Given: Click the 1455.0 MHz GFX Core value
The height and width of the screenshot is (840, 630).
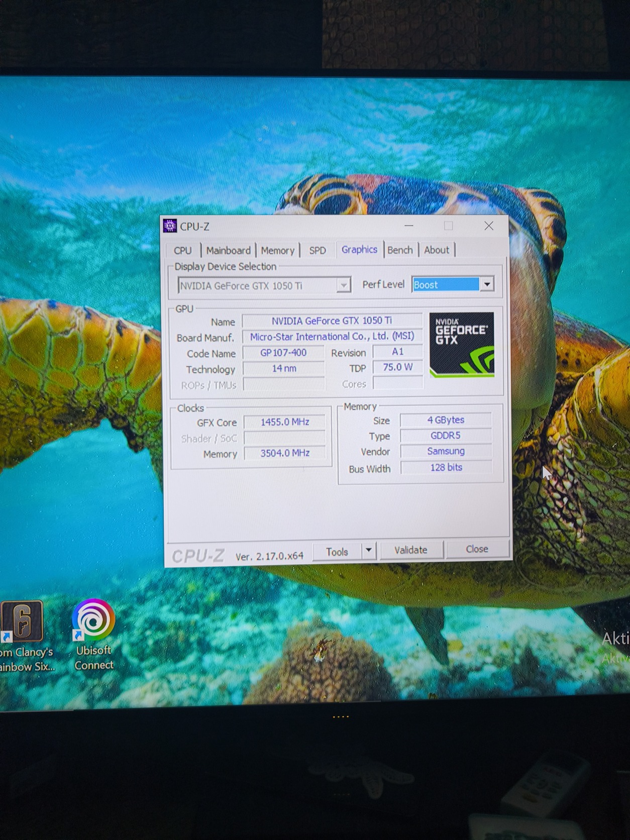Looking at the screenshot, I should coord(285,422).
